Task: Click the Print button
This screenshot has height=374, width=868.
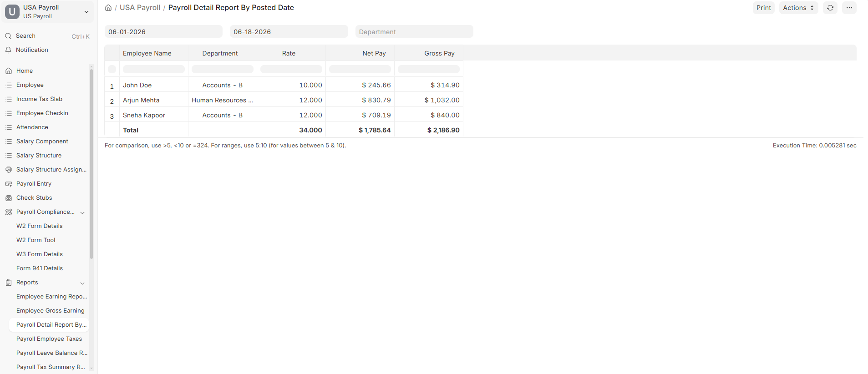Action: 763,8
